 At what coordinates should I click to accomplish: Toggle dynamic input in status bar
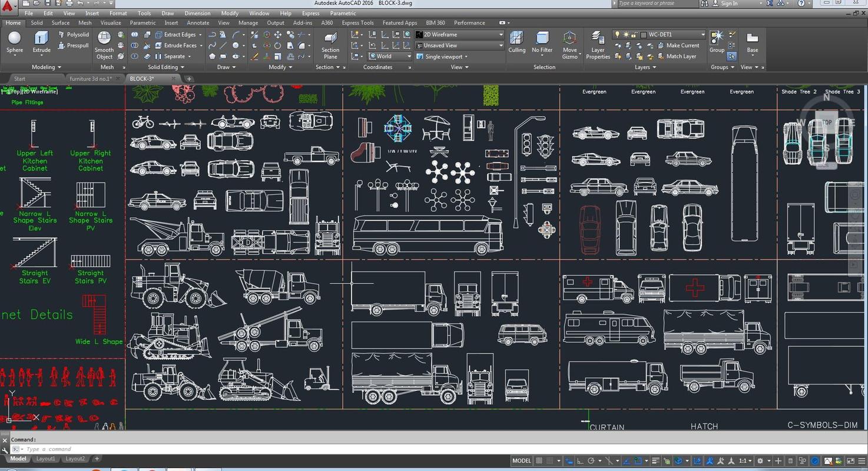click(x=568, y=461)
